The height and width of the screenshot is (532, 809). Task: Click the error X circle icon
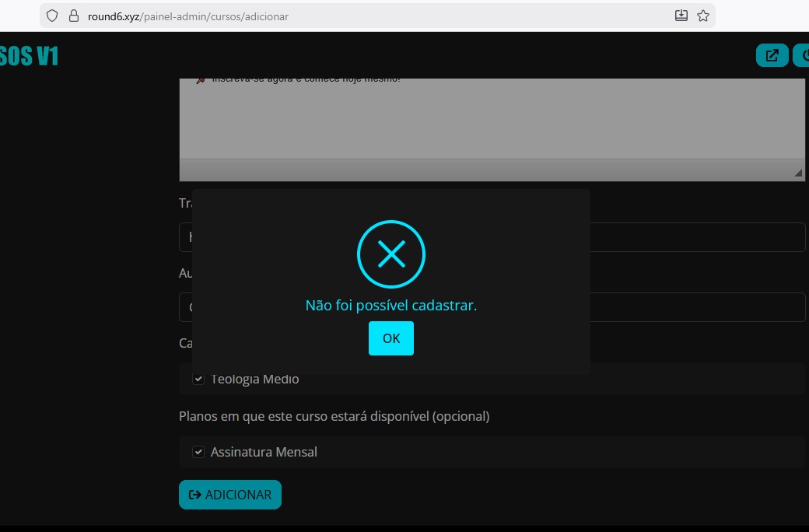pos(391,254)
